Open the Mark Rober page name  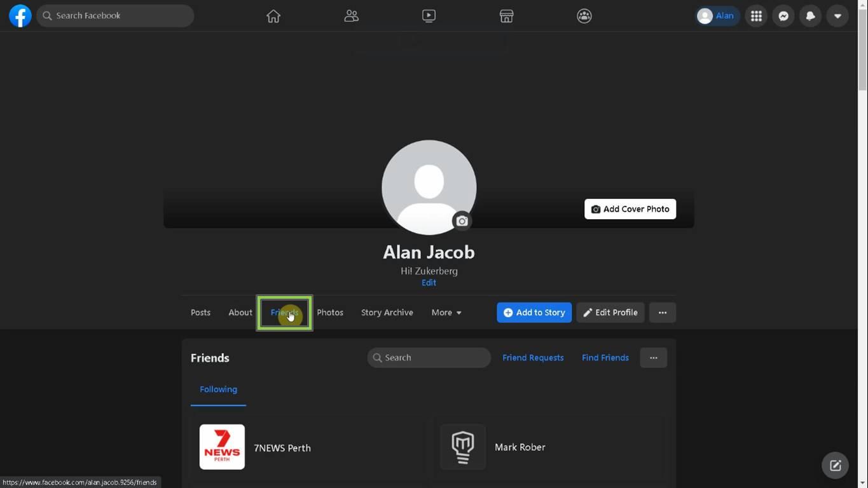[x=520, y=447]
